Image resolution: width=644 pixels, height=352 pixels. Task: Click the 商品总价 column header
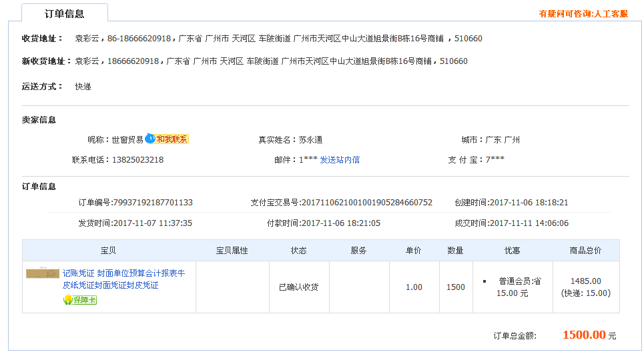586,251
